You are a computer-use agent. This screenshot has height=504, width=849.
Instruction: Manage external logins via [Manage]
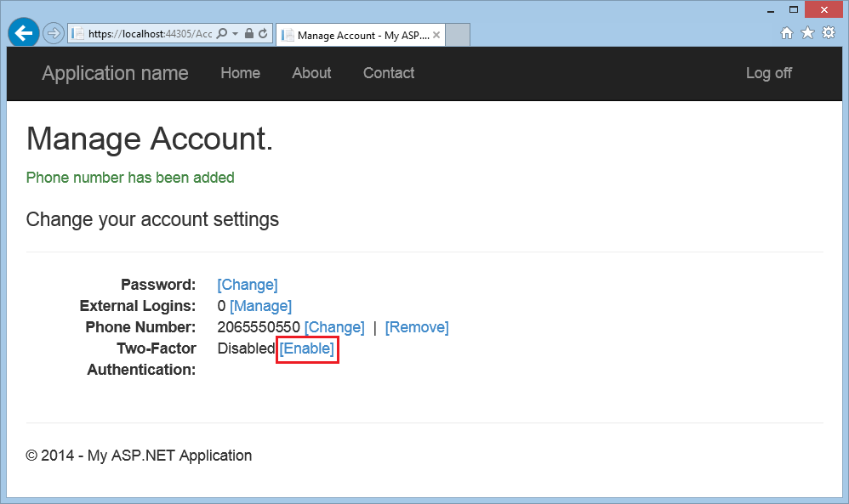(x=260, y=305)
